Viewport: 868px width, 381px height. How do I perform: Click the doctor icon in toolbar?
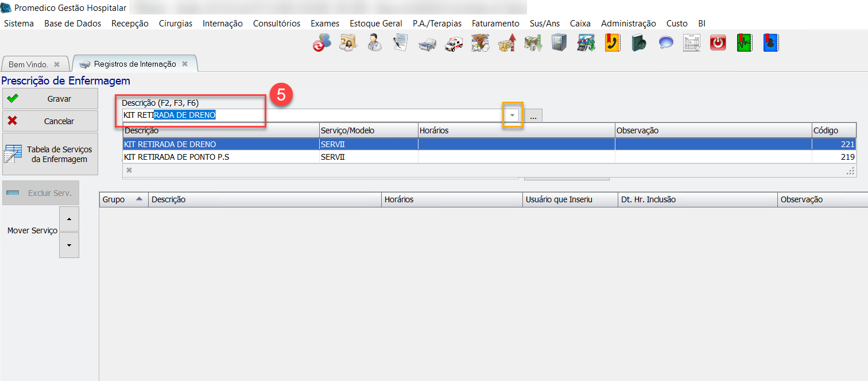(375, 43)
